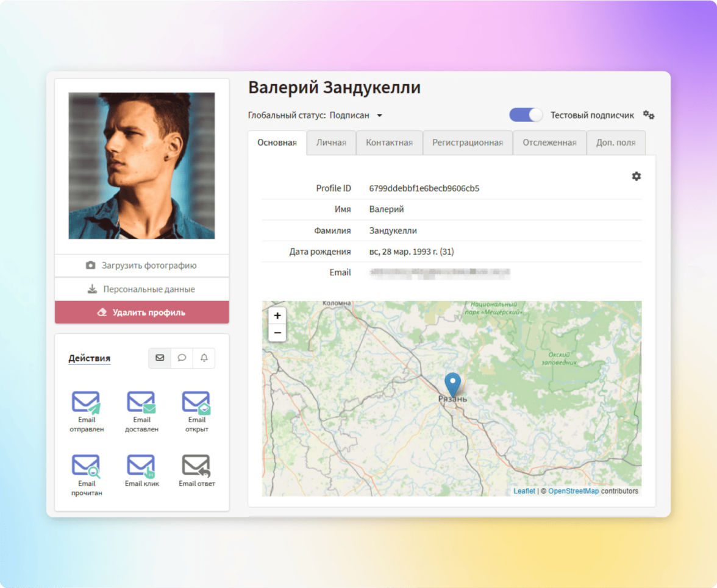Zoom in on the map
This screenshot has width=717, height=588.
click(x=277, y=316)
